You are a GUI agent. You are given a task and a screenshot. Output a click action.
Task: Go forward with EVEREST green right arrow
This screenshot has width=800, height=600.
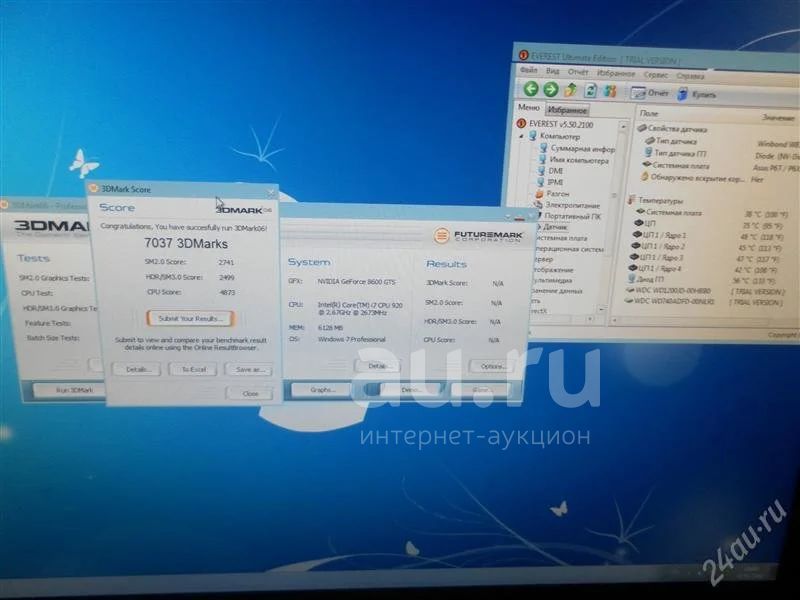click(x=551, y=90)
